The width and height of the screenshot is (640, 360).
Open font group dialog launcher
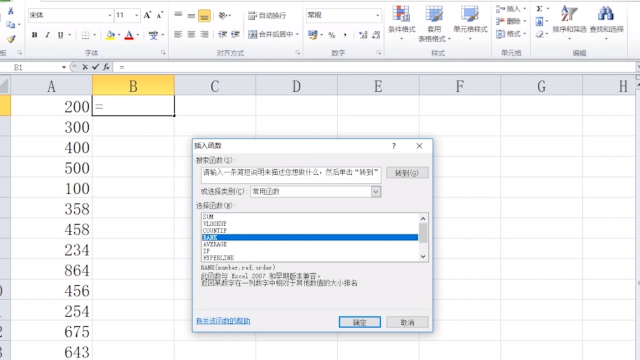pos(163,53)
